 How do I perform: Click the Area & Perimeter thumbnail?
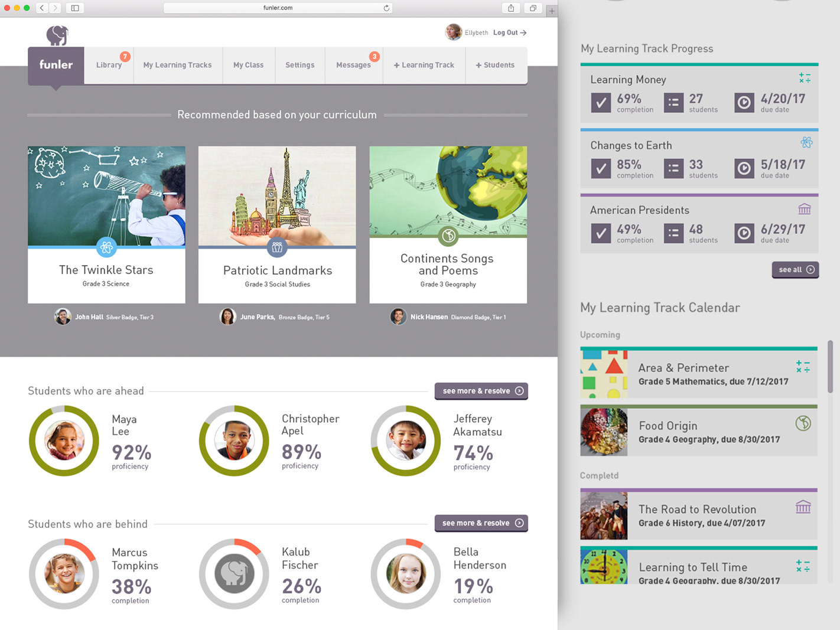(x=604, y=374)
